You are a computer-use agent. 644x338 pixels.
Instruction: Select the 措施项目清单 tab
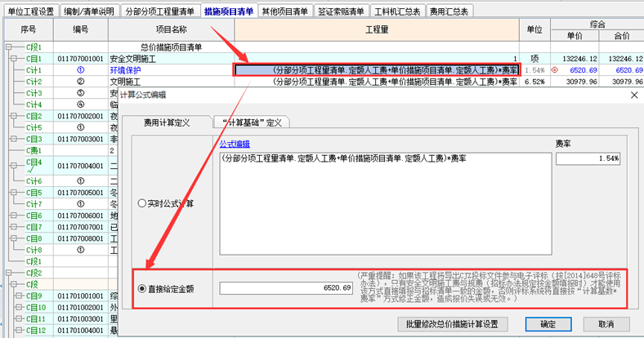(229, 11)
